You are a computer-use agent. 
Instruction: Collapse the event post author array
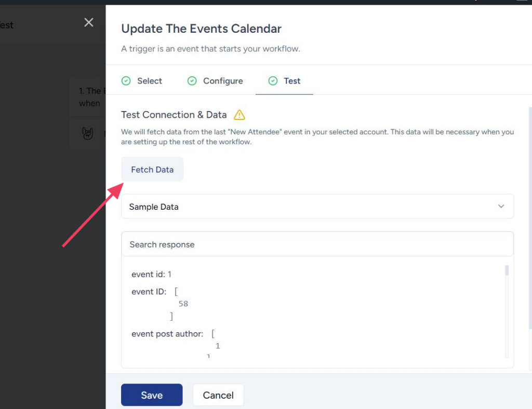pos(213,334)
